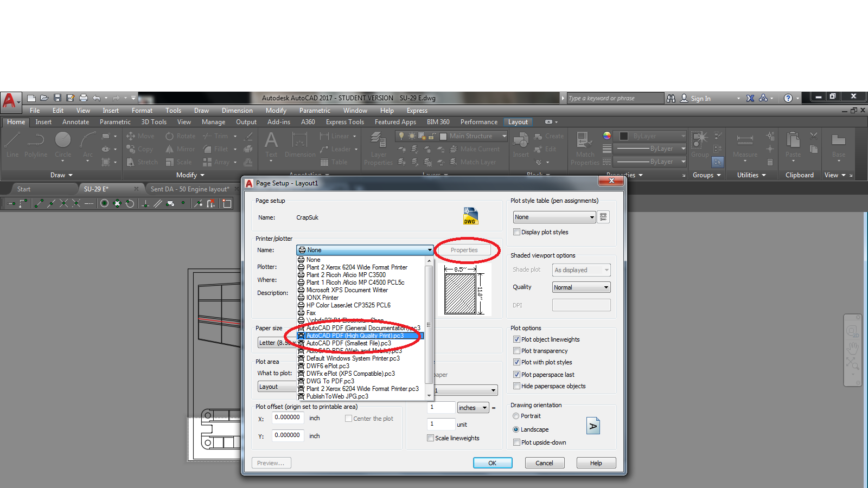Screen dimensions: 868x488
Task: Select Landscape drawing orientation
Action: click(x=516, y=429)
